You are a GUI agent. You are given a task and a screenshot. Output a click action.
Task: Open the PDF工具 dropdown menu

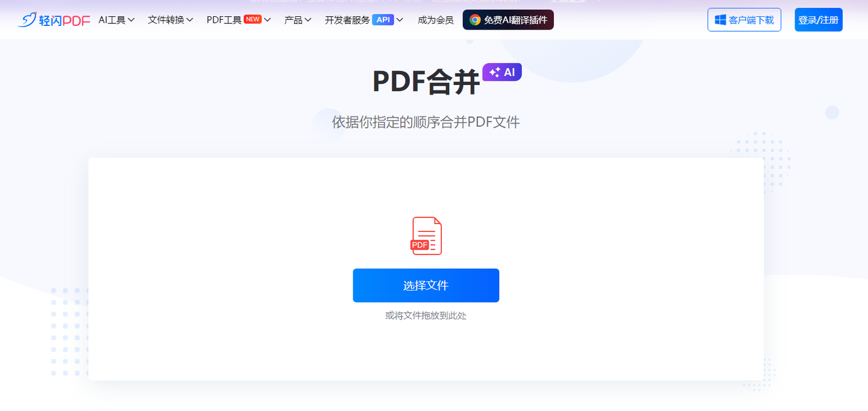[x=239, y=20]
